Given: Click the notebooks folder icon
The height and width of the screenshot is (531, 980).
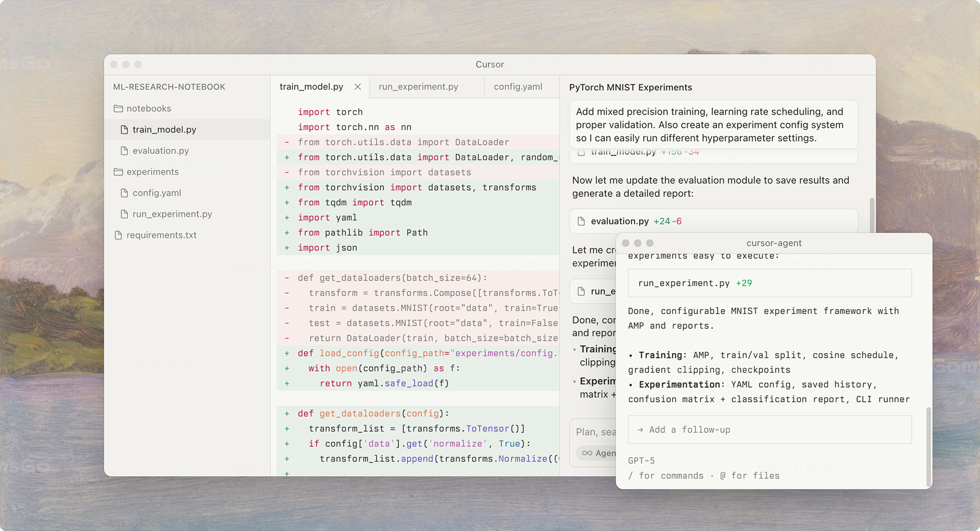Looking at the screenshot, I should [x=118, y=109].
